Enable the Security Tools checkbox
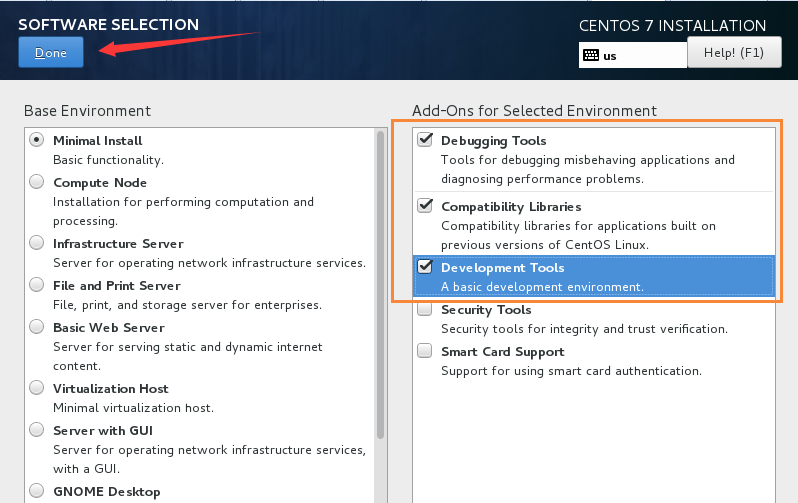The height and width of the screenshot is (503, 798). (x=424, y=309)
